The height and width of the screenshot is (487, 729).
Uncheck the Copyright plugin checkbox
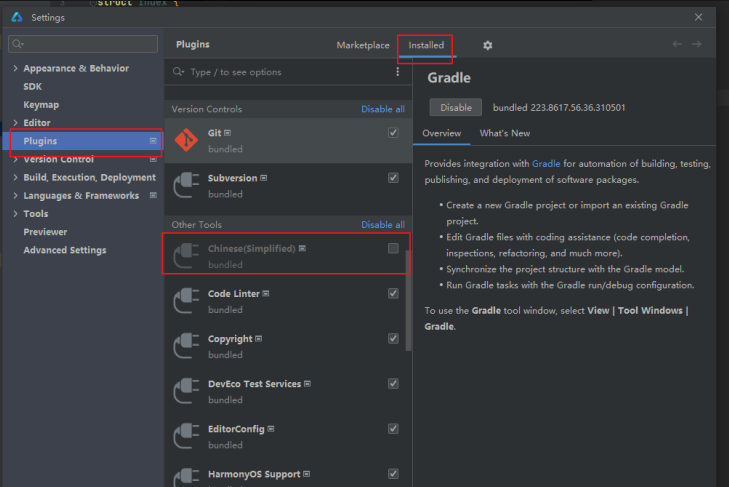393,339
